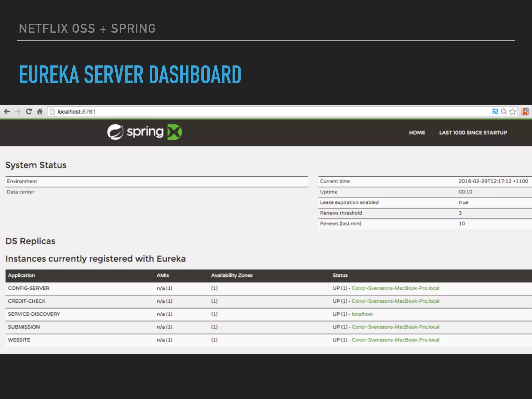Bookmark the page with the star icon
The width and height of the screenshot is (532, 399).
click(x=513, y=111)
